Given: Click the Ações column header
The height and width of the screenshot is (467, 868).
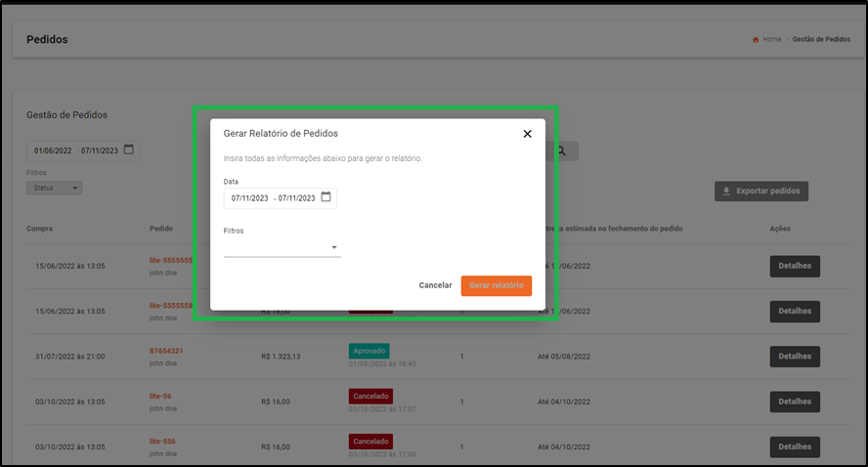Looking at the screenshot, I should pyautogui.click(x=780, y=229).
